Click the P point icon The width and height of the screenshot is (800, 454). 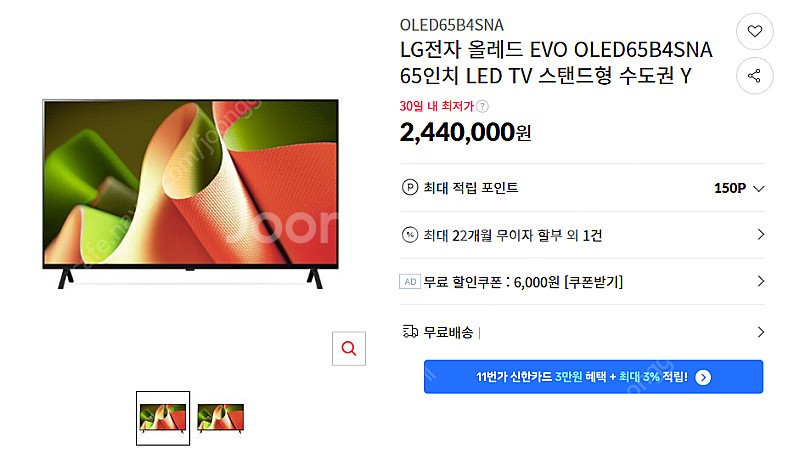410,187
